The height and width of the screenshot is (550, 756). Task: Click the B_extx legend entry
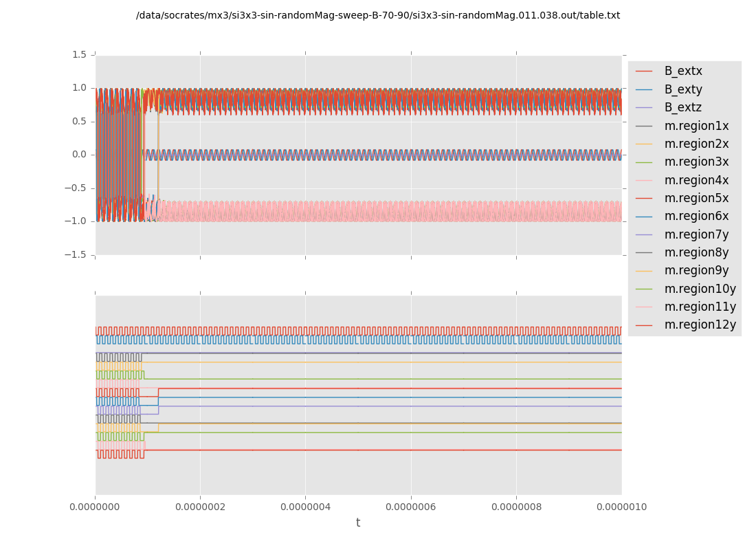(x=682, y=71)
